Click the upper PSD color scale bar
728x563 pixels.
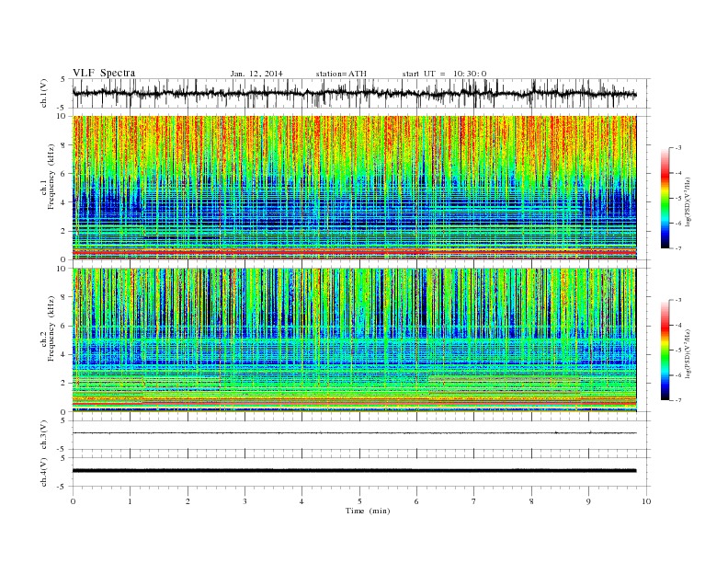click(x=665, y=198)
